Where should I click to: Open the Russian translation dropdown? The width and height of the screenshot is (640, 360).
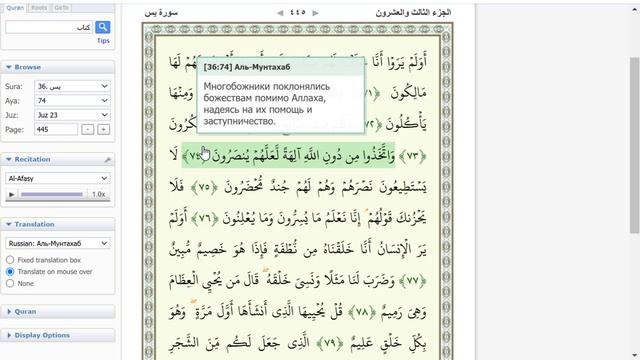click(58, 243)
